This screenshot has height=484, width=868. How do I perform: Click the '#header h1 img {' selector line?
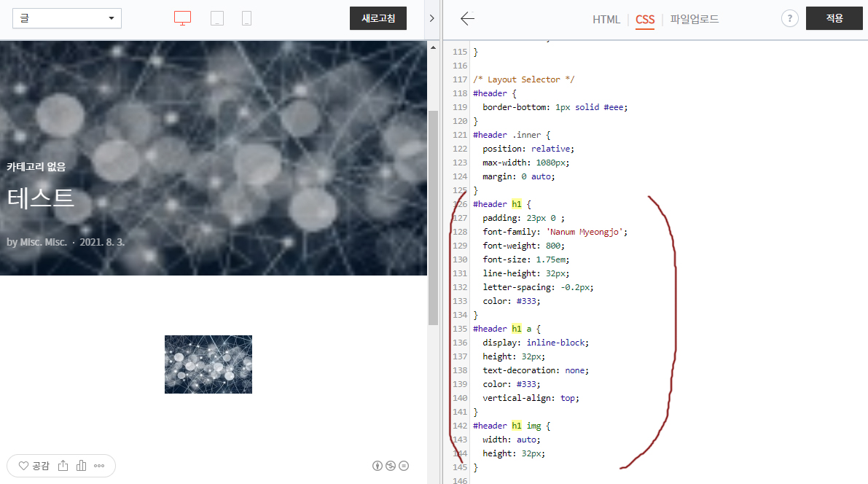point(512,425)
